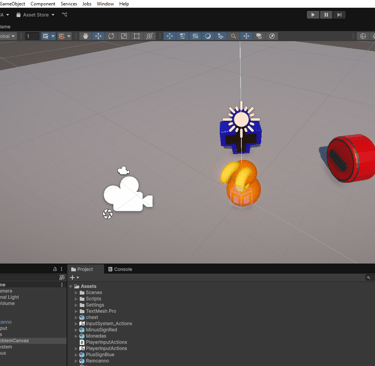This screenshot has height=366, width=375.
Task: Select the Rect transform tool
Action: coord(137,36)
